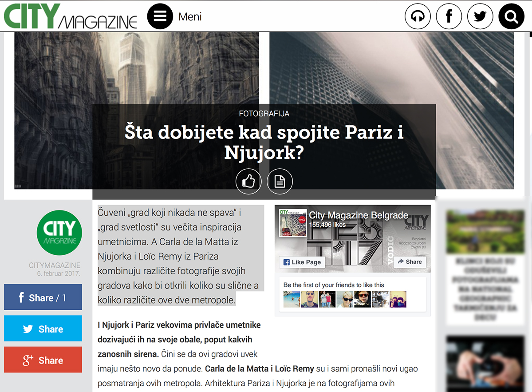The height and width of the screenshot is (392, 532).
Task: Click the thumbs-up like icon
Action: 249,181
